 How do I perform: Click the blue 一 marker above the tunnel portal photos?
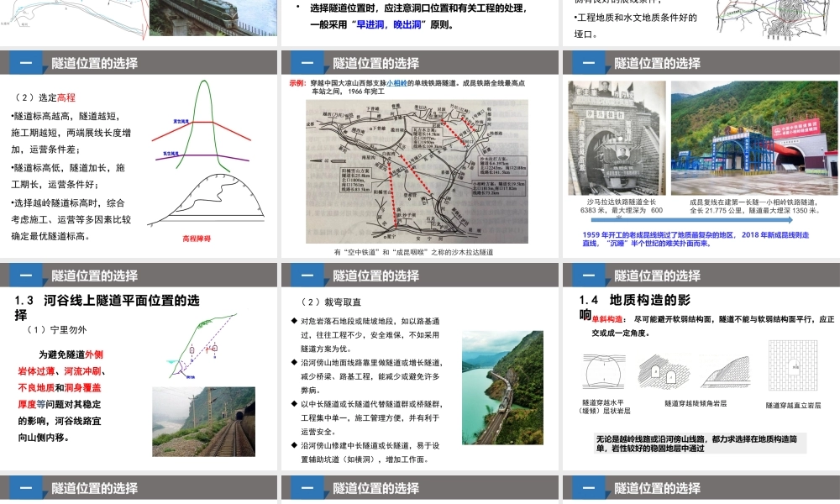coord(589,63)
